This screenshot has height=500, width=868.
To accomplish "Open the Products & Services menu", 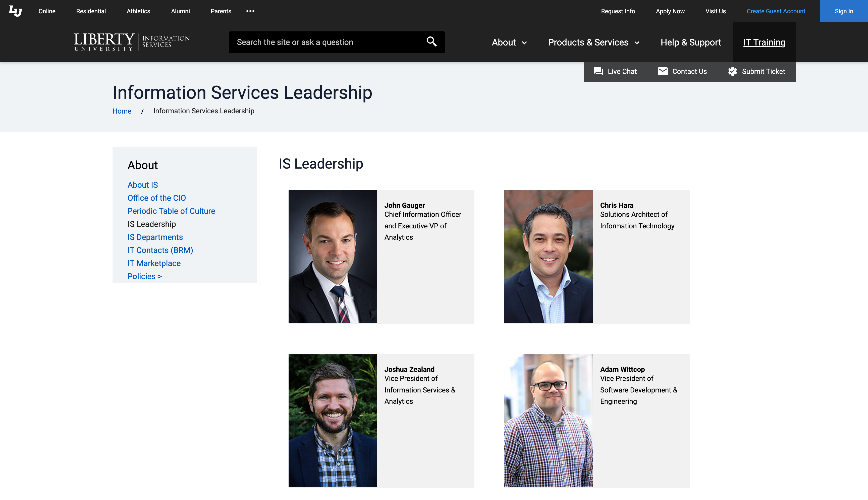I will [588, 42].
